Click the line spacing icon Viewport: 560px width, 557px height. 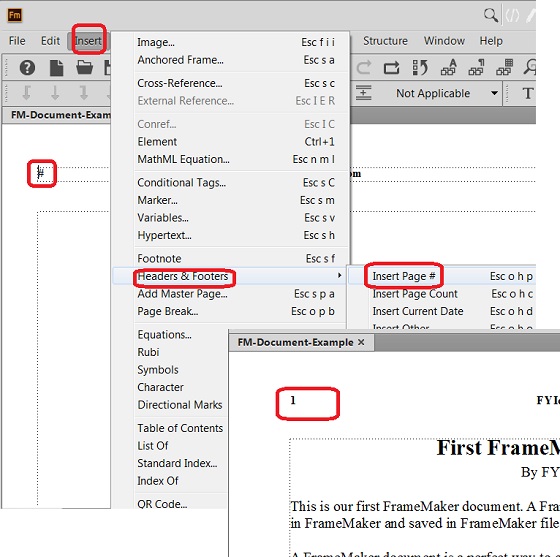click(x=364, y=93)
